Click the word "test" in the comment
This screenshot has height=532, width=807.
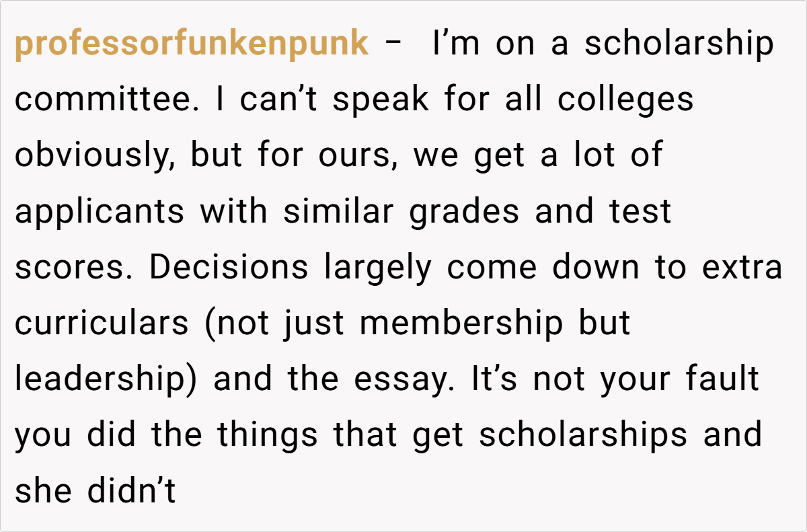640,212
